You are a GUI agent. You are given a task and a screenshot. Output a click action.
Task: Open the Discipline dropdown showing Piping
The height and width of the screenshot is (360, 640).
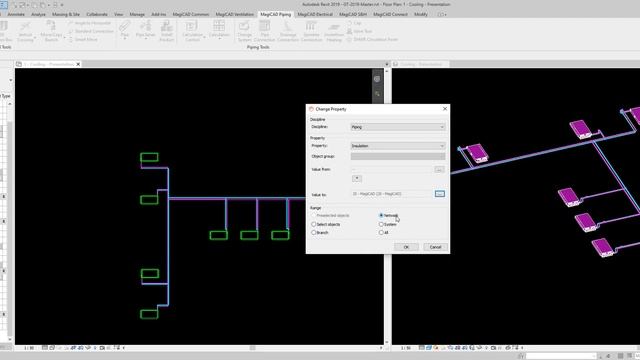click(398, 127)
